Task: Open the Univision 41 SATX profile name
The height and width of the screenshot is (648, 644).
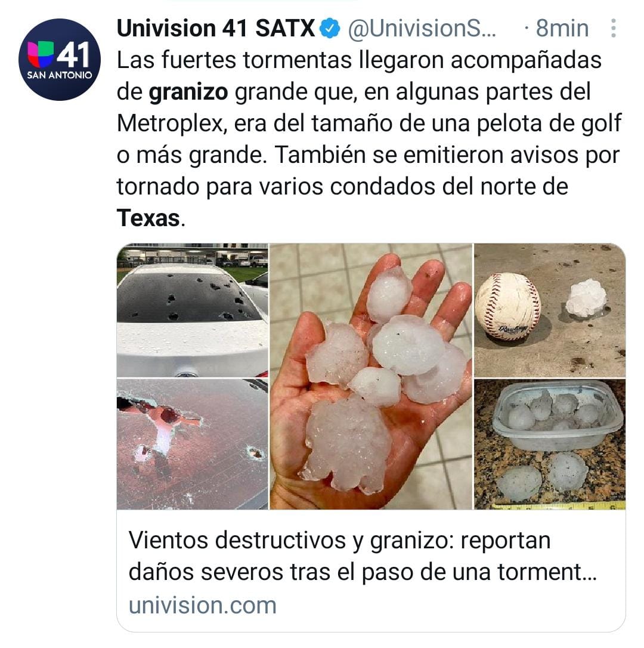Action: [216, 29]
